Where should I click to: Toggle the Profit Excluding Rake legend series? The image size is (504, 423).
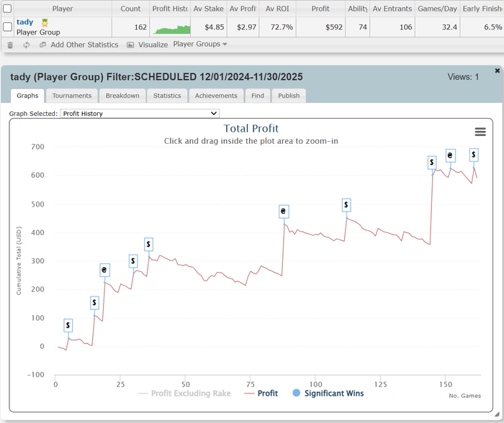pyautogui.click(x=184, y=393)
